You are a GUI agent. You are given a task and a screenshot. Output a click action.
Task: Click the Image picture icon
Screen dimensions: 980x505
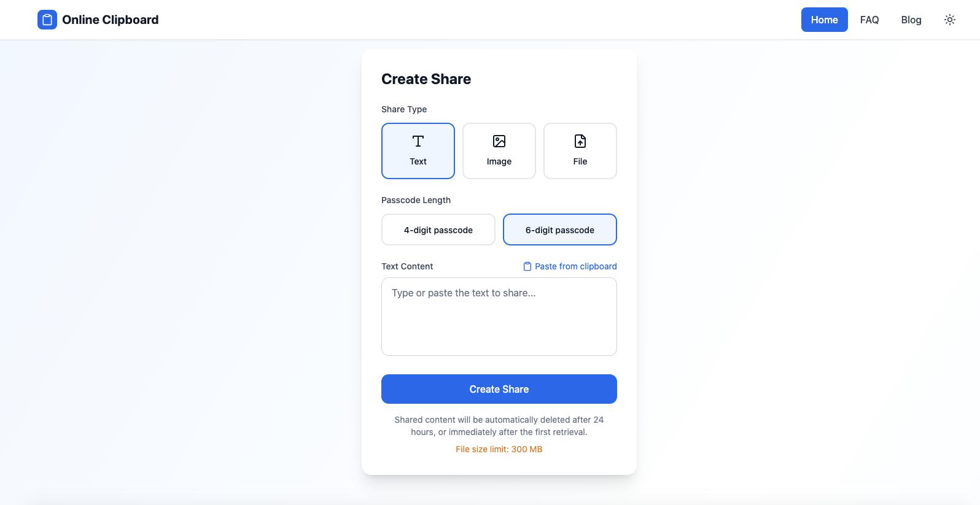pos(499,142)
